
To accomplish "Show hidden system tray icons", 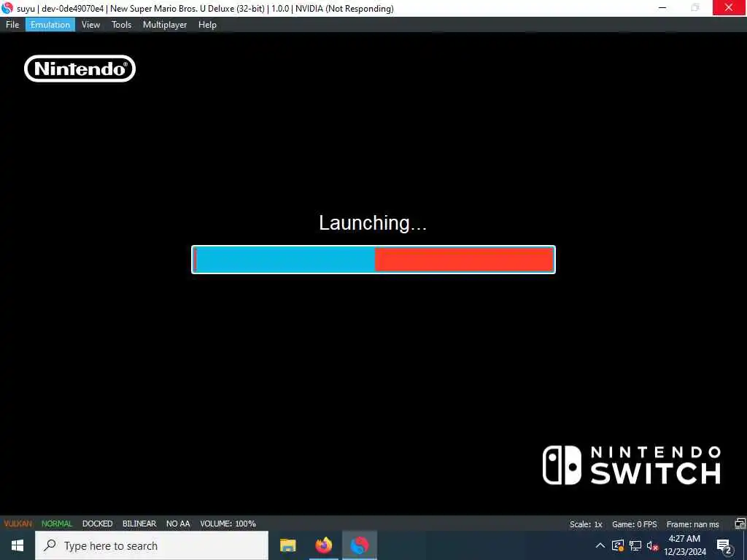I will click(x=600, y=545).
